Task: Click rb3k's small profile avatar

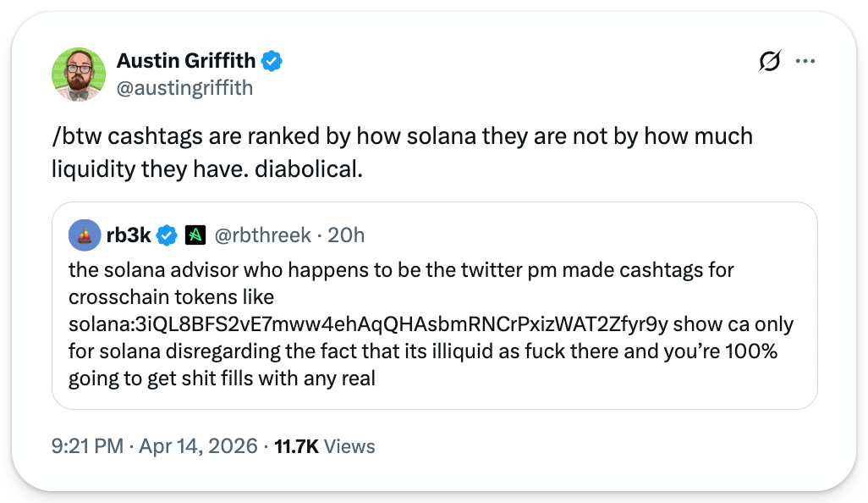Action: (x=84, y=235)
